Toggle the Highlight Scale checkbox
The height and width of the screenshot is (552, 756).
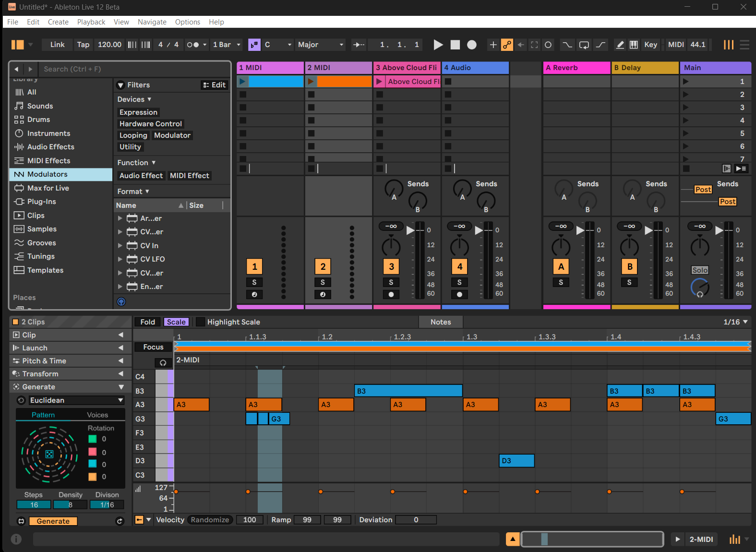click(201, 322)
